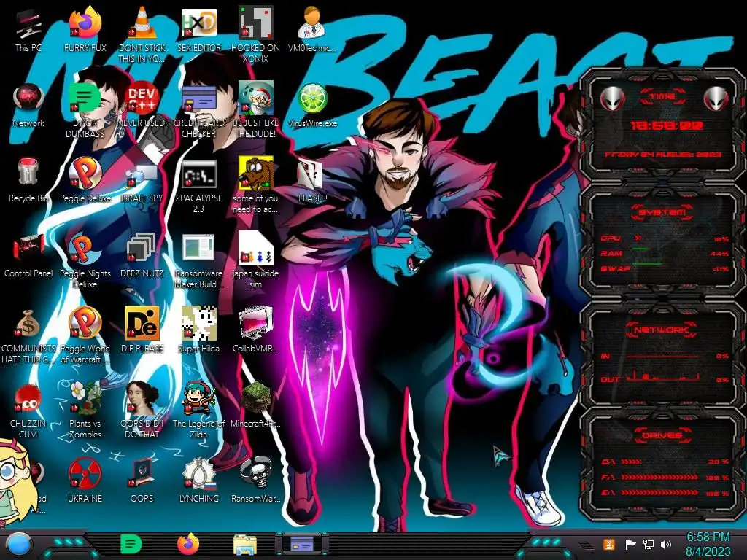Click the Start orb on taskbar
Screen dimensions: 747x560
[20, 545]
